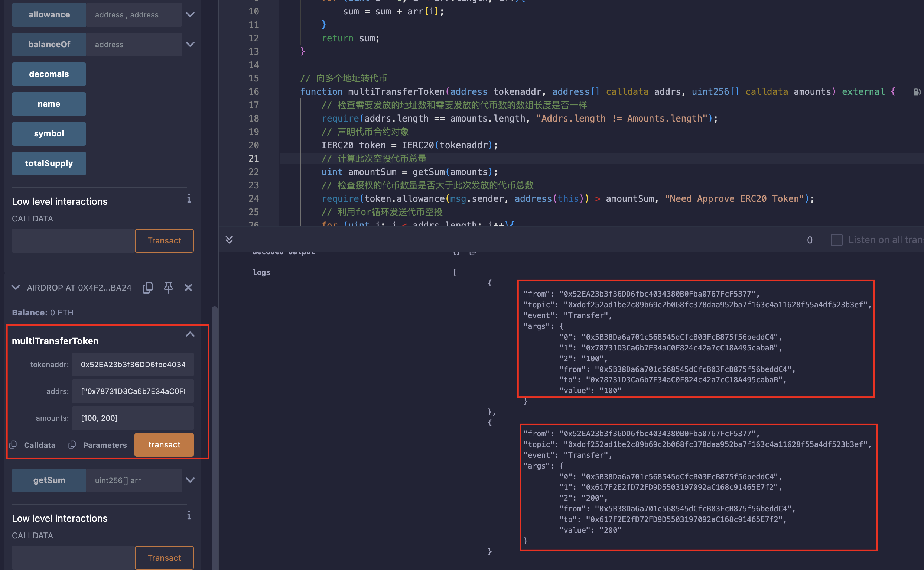Screen dimensions: 924x570
Task: Expand the allowance function parameters
Action: [190, 15]
